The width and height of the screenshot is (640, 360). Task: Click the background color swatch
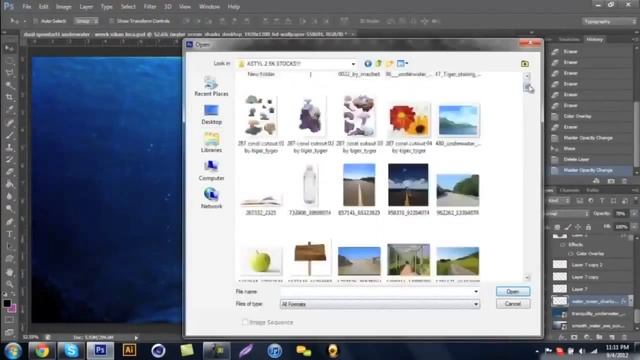(x=12, y=308)
